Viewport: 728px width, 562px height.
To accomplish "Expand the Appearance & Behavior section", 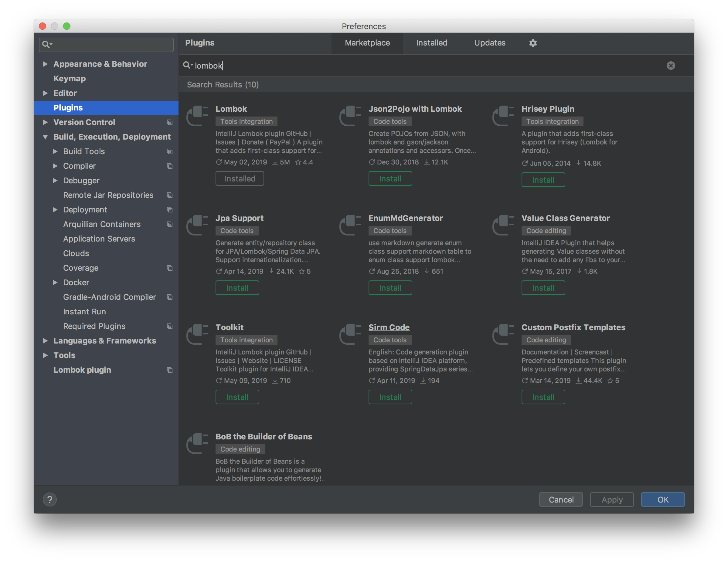I will (45, 64).
